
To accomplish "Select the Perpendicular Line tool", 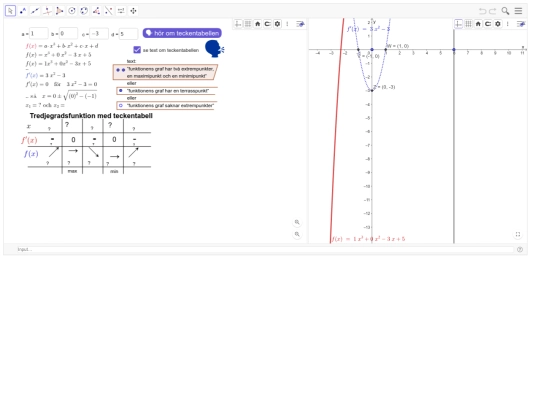I will [47, 11].
